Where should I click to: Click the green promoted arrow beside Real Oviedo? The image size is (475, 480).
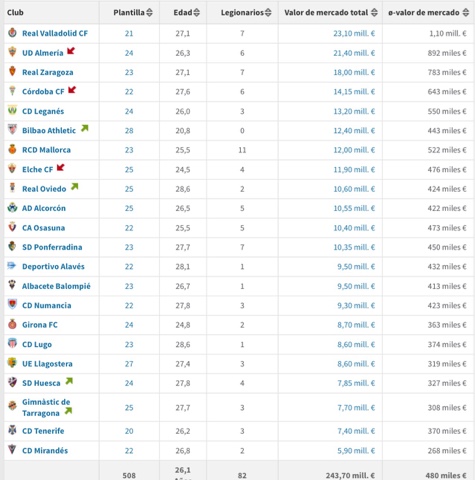(75, 187)
